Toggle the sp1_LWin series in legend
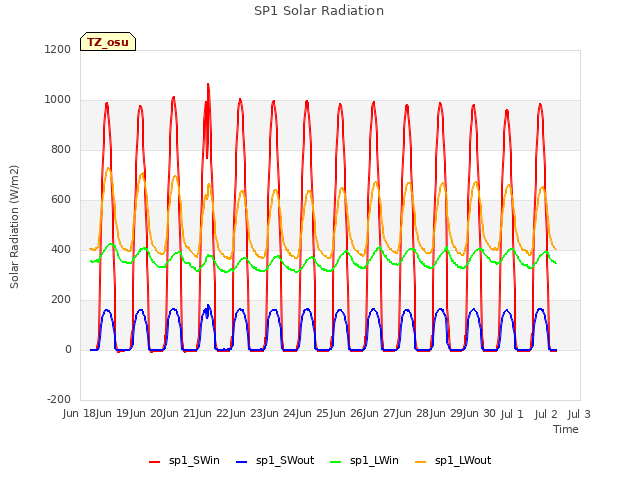Screen dimensions: 640x480 (x=364, y=461)
